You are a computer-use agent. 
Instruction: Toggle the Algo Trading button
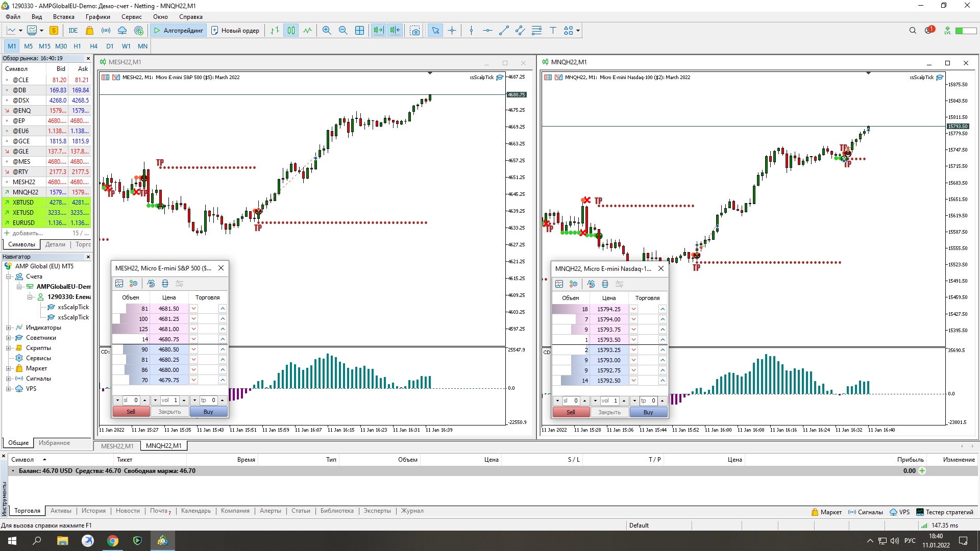click(178, 31)
